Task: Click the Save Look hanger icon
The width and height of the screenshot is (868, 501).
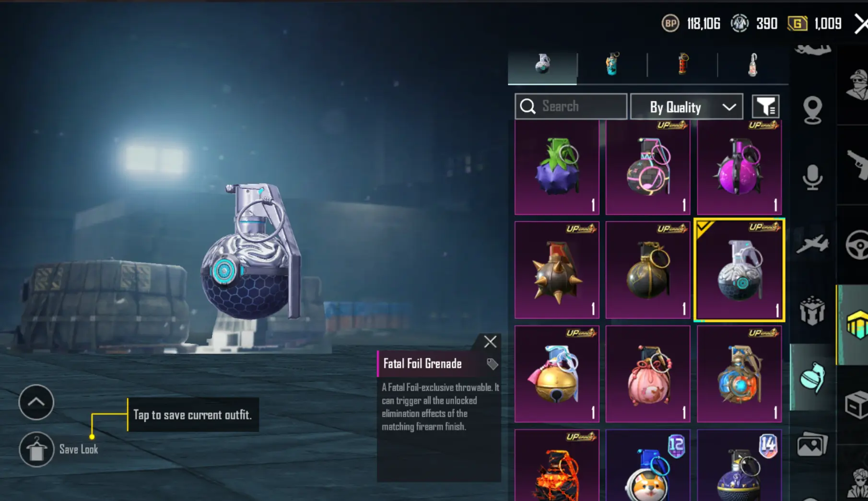Action: coord(36,449)
